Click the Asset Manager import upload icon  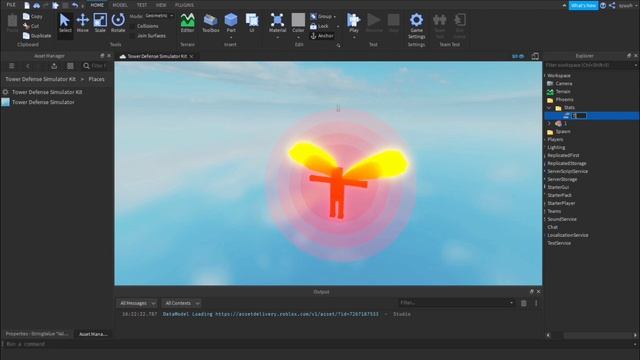[54, 66]
